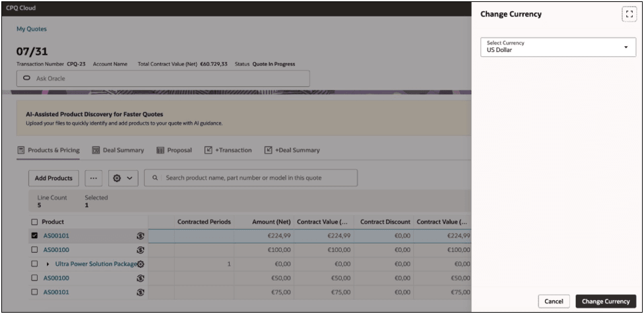The image size is (644, 314).
Task: Open the AS00101 link priced €75,00
Action: pos(56,292)
